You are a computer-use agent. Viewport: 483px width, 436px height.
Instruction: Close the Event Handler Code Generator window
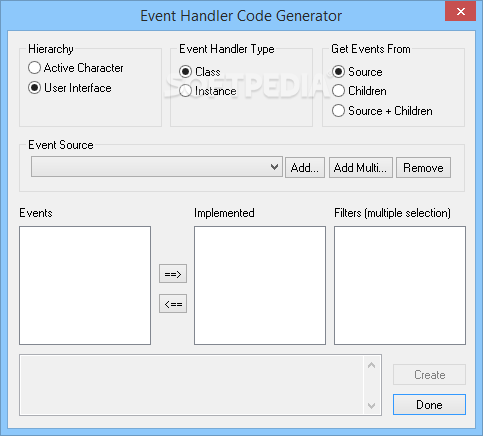click(461, 11)
